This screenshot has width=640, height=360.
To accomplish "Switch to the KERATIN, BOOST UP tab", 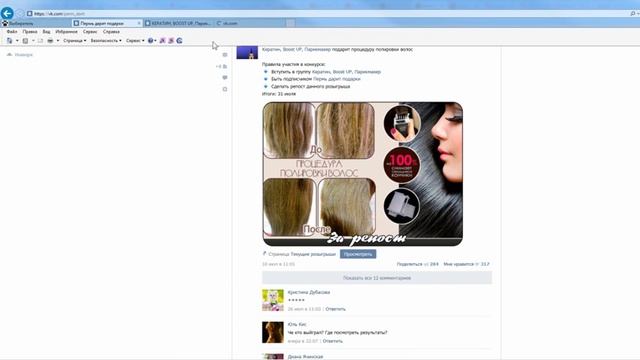I will pyautogui.click(x=178, y=23).
